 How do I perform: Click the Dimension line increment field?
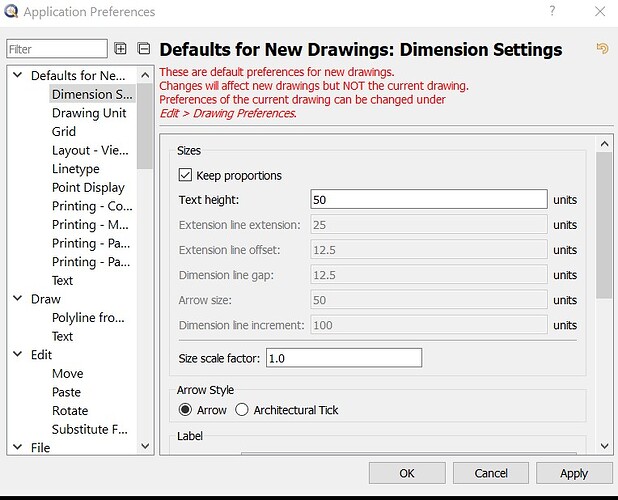coord(429,325)
